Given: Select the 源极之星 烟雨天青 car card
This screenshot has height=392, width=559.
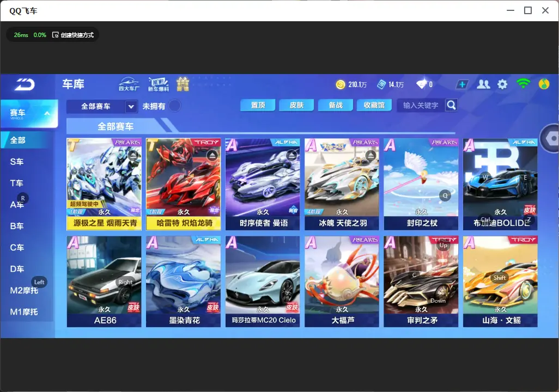Looking at the screenshot, I should (x=104, y=184).
